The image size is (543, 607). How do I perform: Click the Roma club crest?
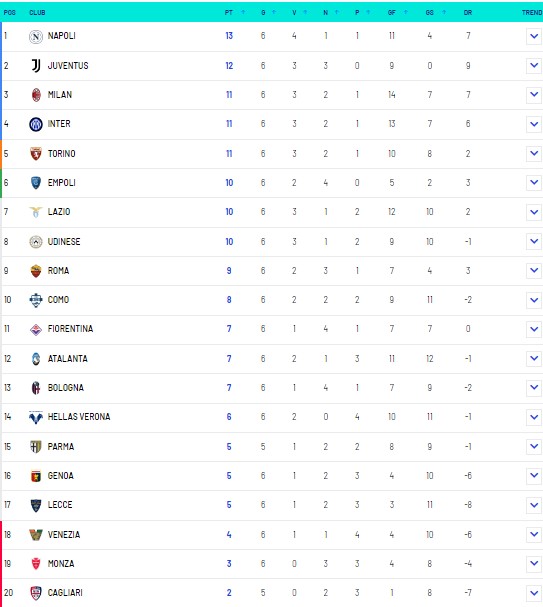36,271
